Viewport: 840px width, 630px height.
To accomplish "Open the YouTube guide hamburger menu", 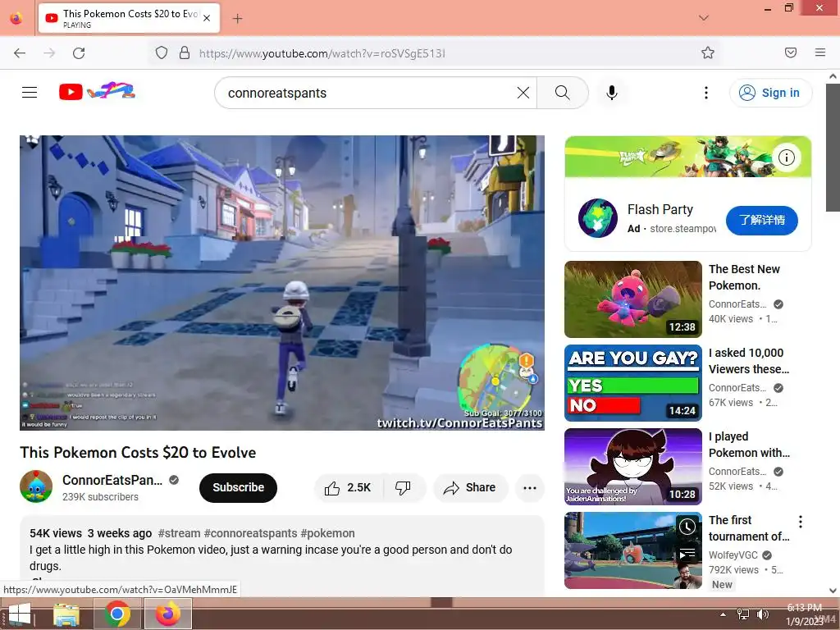I will pyautogui.click(x=30, y=93).
